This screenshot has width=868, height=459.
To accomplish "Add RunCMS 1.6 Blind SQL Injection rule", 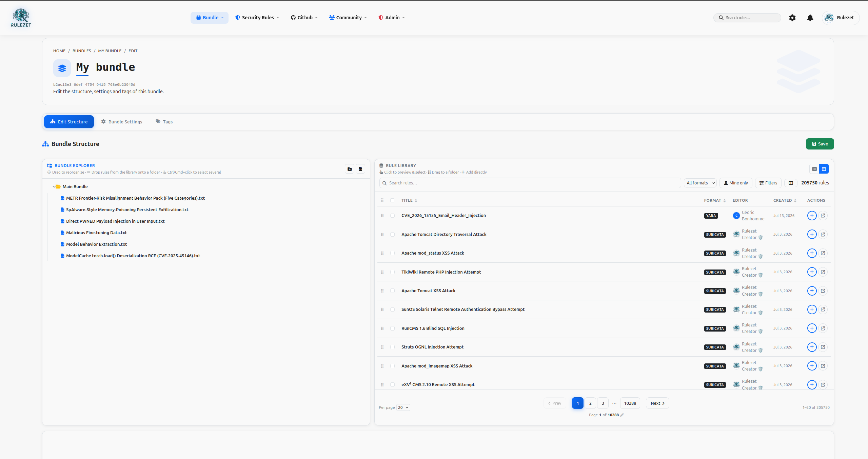I will click(812, 328).
